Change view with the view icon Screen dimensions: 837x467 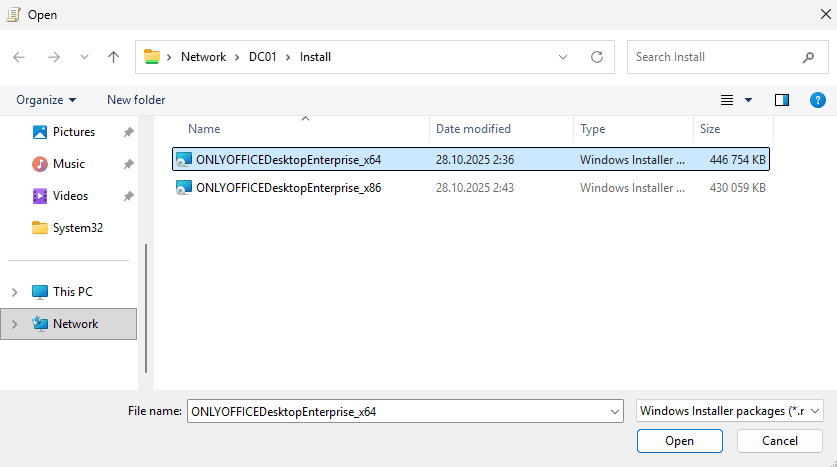coord(727,100)
